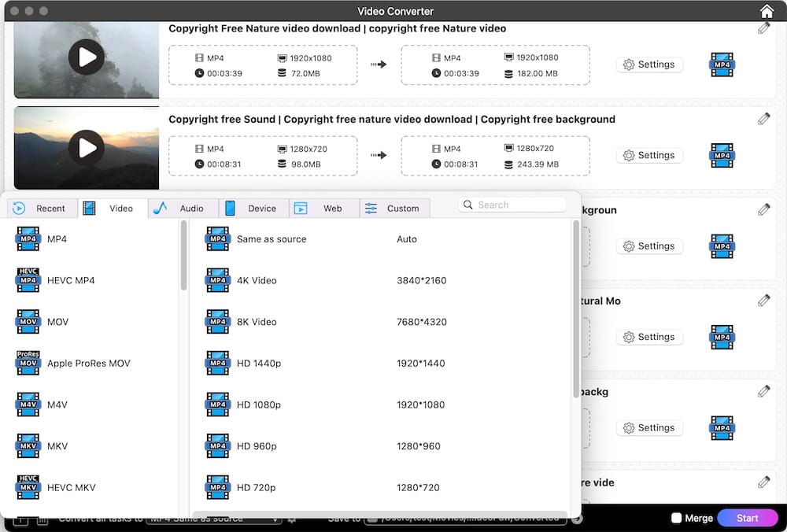Open the Recent formats tab

(42, 209)
